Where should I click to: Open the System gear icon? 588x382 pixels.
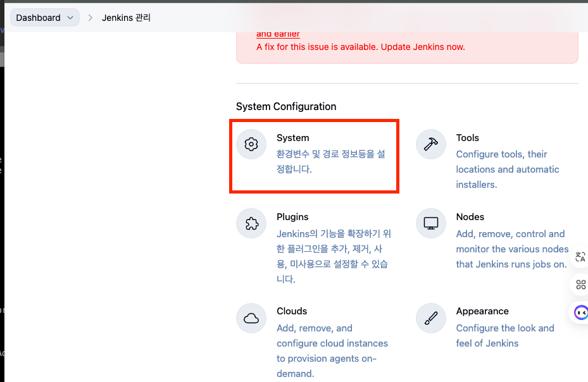(251, 144)
